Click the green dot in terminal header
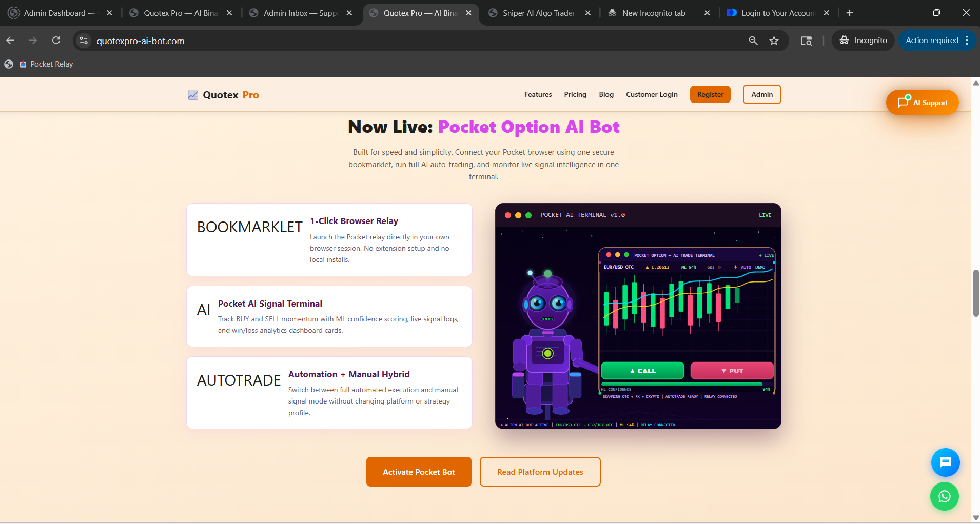Viewport: 980px width, 524px height. (528, 215)
